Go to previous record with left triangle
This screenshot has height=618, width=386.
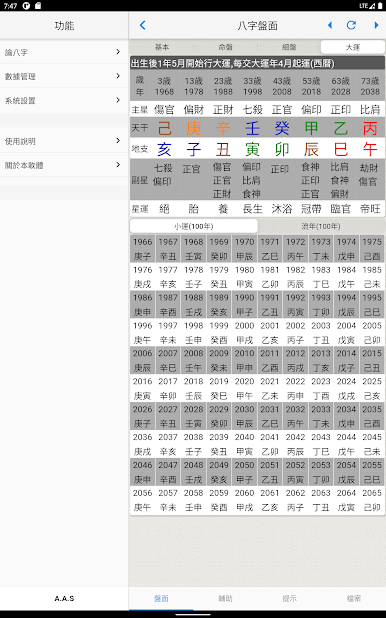[x=330, y=25]
